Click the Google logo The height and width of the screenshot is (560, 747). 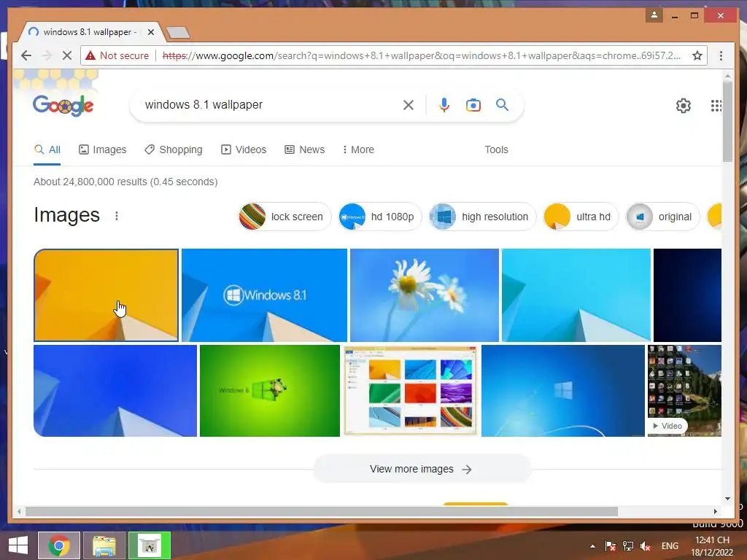(63, 105)
